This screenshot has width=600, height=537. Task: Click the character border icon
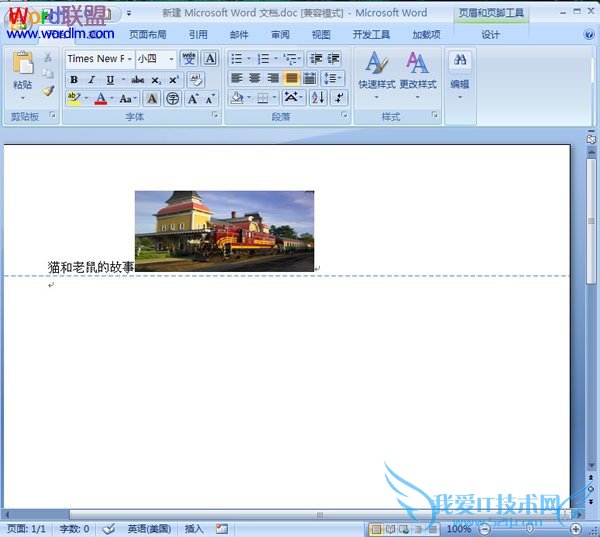(210, 59)
